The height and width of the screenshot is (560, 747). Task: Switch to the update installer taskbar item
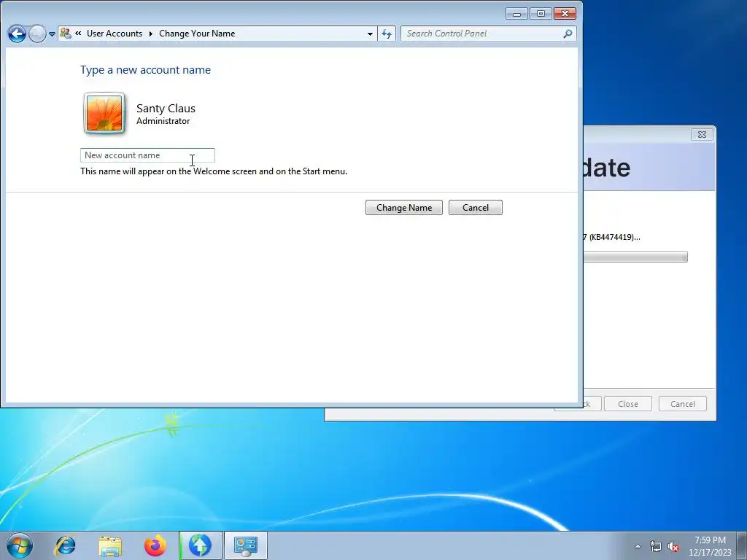200,545
